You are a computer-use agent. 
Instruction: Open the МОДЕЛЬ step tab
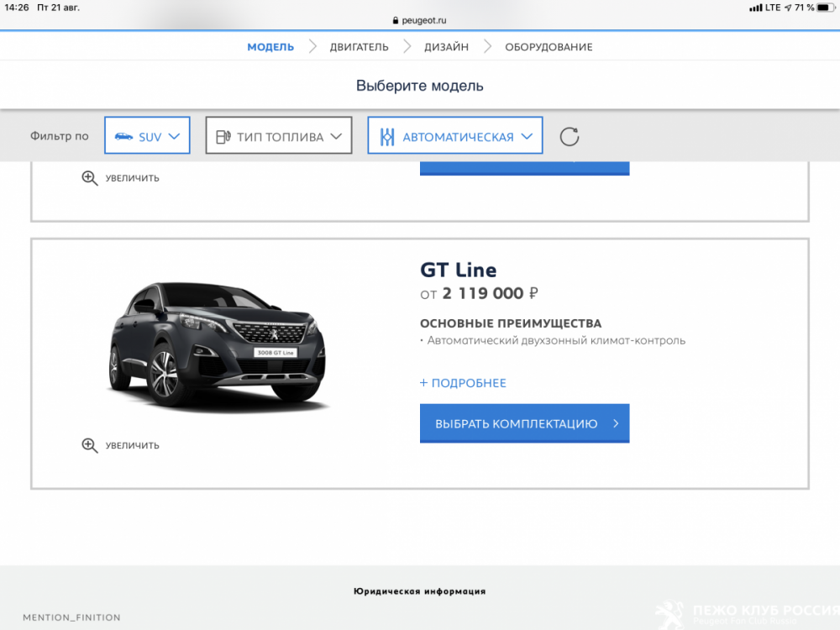pyautogui.click(x=270, y=47)
